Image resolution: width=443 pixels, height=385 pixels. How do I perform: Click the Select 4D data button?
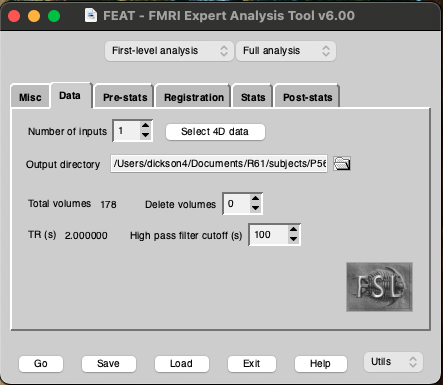pos(215,132)
